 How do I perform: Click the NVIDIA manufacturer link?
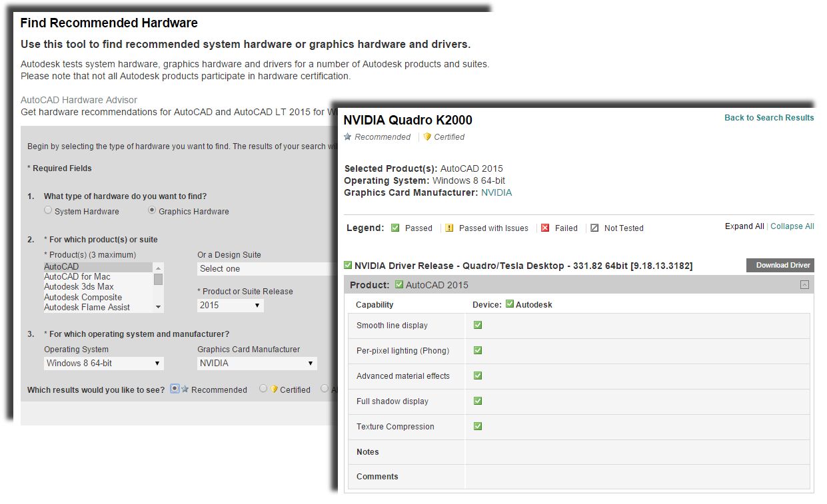(x=496, y=192)
